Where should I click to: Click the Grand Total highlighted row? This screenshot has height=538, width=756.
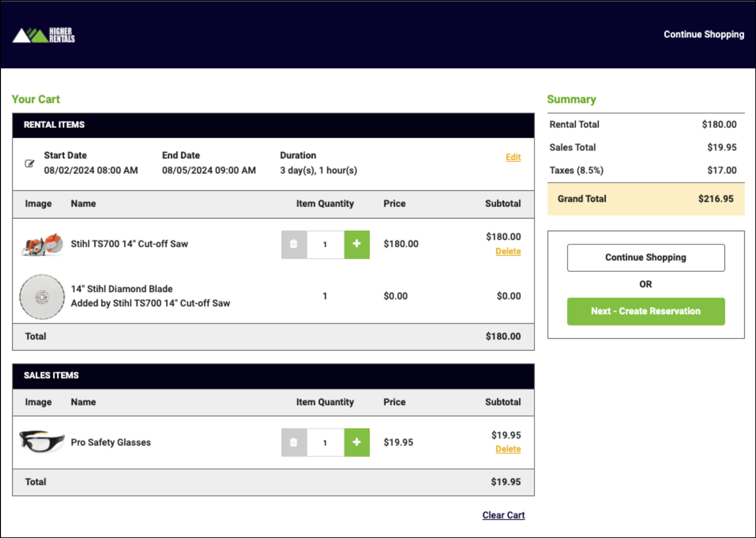(x=646, y=199)
